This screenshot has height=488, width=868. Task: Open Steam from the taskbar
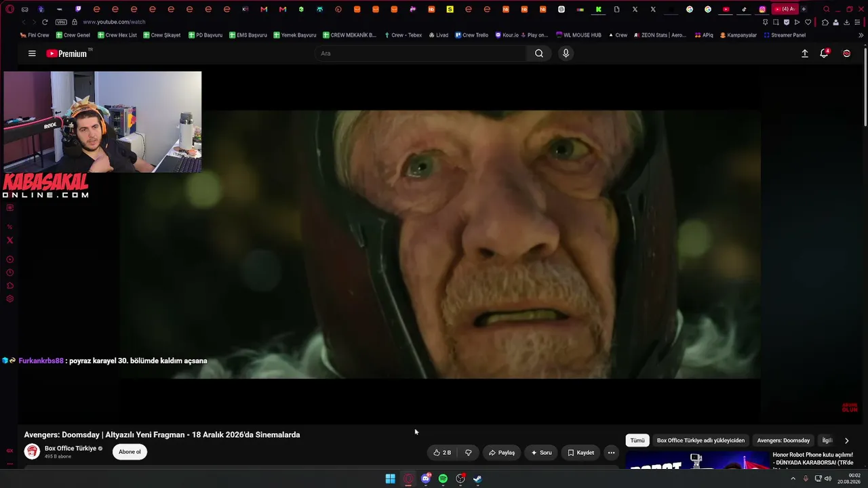[x=477, y=479]
